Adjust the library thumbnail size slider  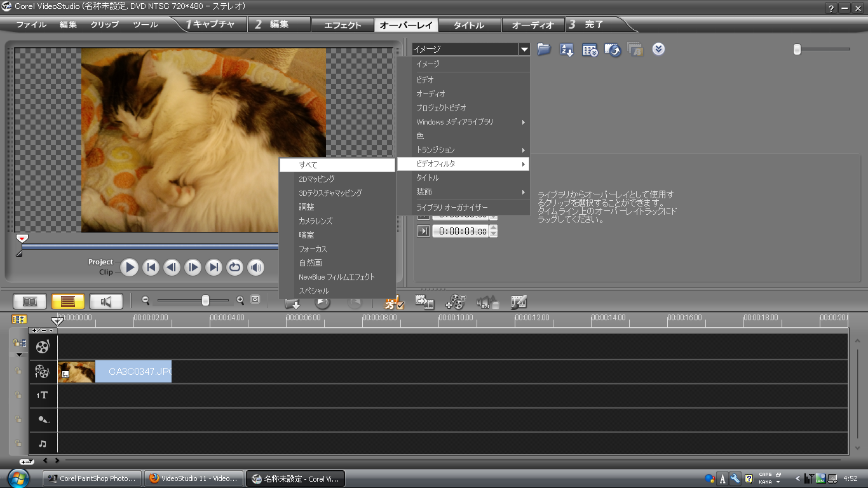pyautogui.click(x=797, y=49)
